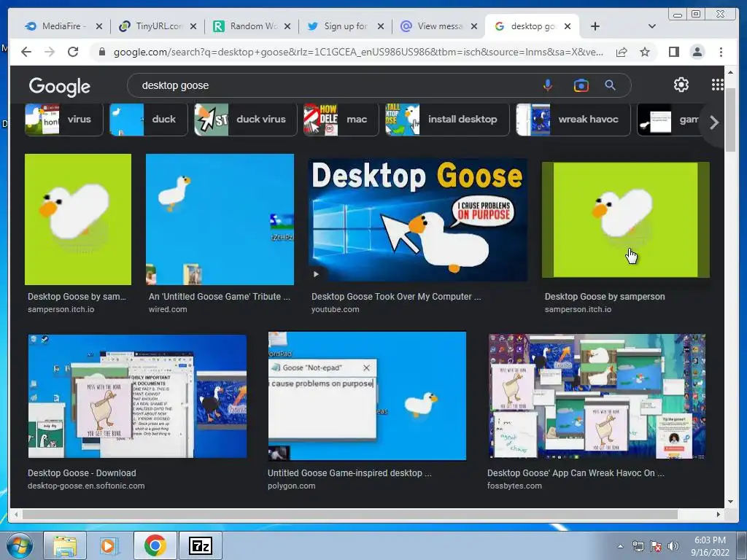Go to the Google logo homepage

click(x=60, y=87)
